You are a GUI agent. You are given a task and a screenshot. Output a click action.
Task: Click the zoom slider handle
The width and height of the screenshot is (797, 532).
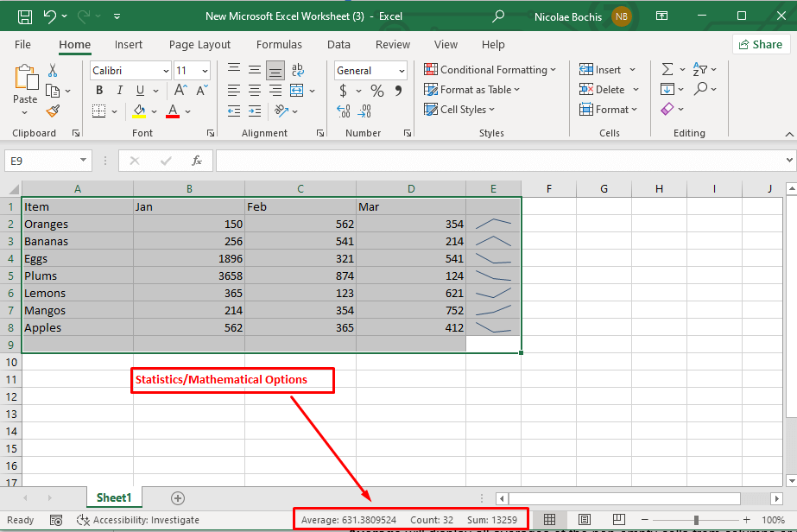click(x=696, y=519)
